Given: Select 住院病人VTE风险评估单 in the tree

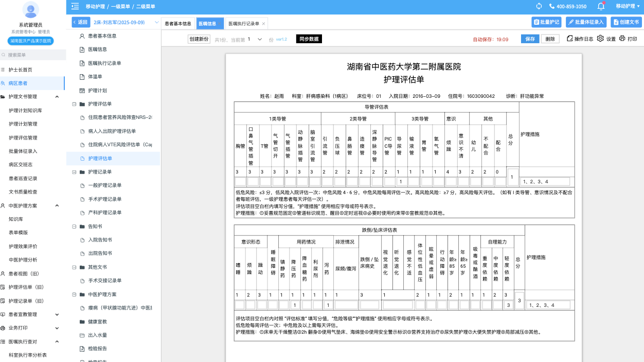Looking at the screenshot, I should [x=120, y=145].
